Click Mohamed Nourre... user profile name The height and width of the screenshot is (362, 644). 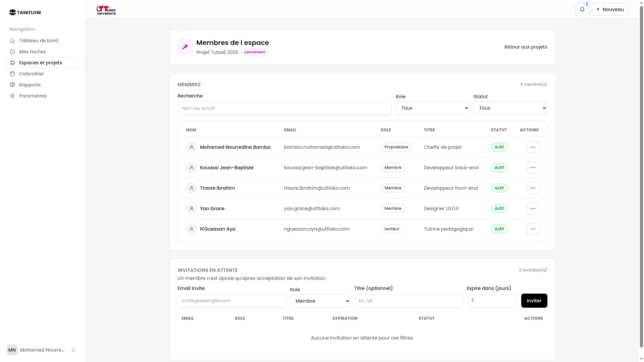(42, 350)
